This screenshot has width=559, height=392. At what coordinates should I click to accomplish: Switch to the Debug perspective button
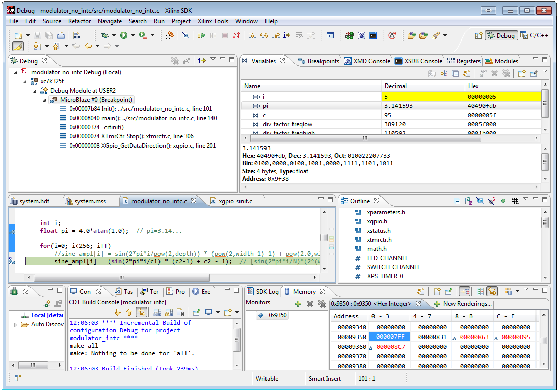pyautogui.click(x=501, y=35)
